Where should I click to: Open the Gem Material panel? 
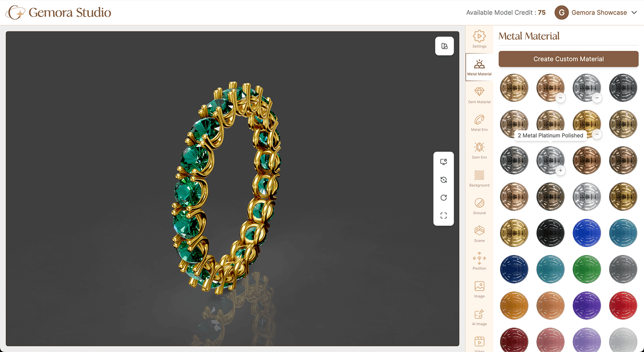point(479,95)
